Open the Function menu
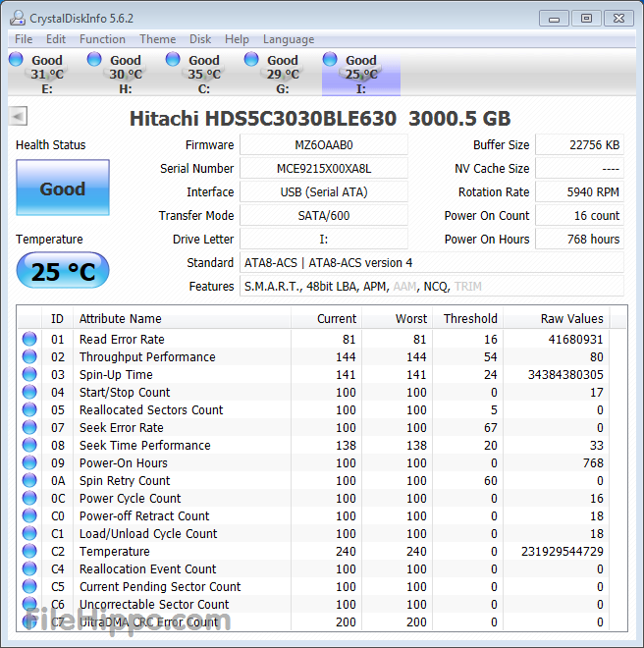644x648 pixels. point(102,39)
